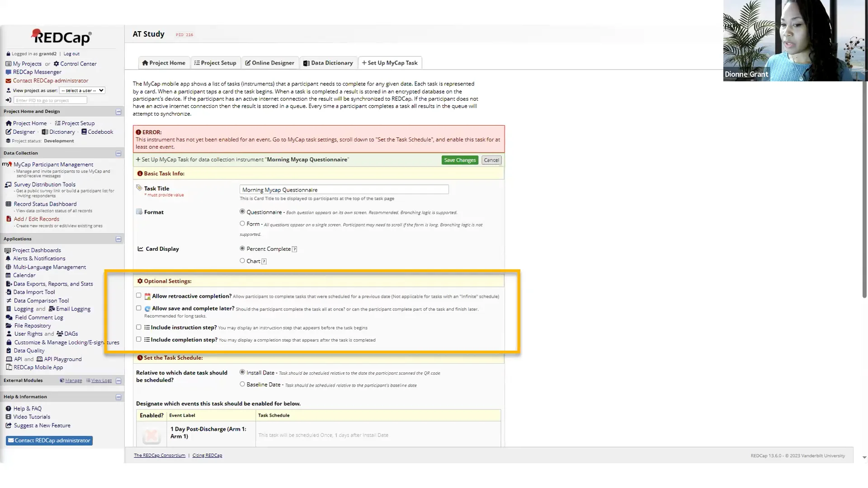The image size is (868, 488).
Task: Click inside the Task Title field
Action: point(344,189)
